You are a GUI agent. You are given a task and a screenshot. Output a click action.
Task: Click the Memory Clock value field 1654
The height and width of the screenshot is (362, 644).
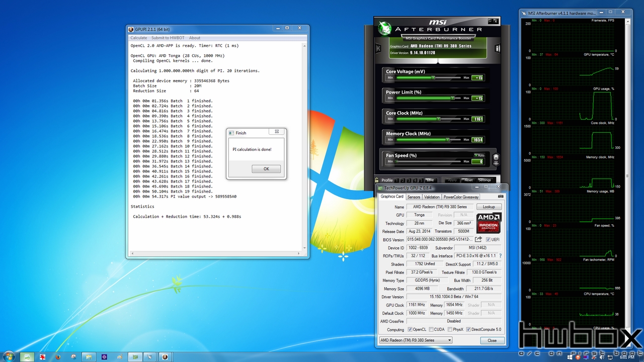click(477, 140)
